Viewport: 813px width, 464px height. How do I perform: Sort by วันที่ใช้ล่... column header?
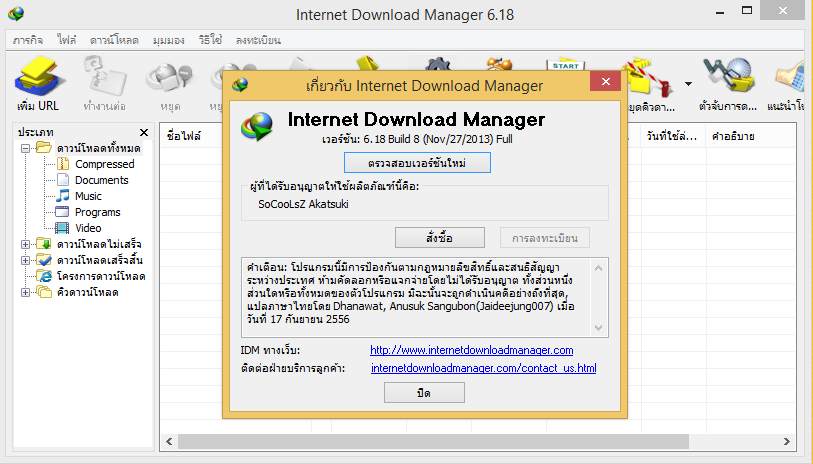(673, 136)
